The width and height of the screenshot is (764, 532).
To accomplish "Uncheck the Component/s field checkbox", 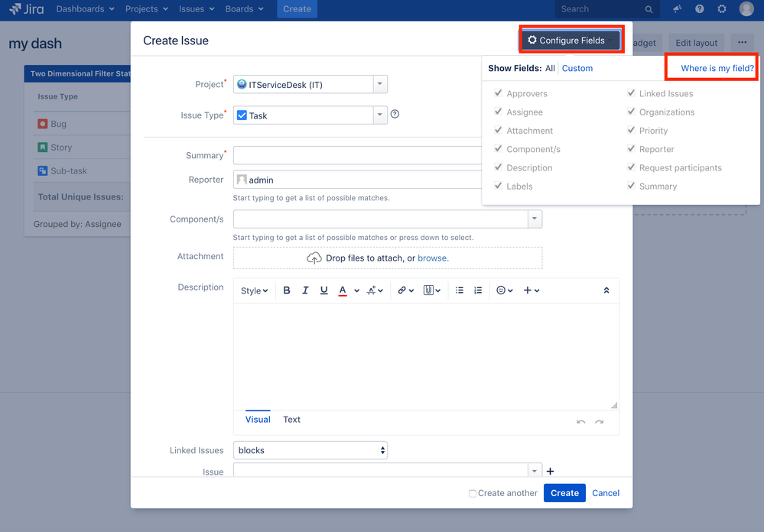I will coord(498,148).
